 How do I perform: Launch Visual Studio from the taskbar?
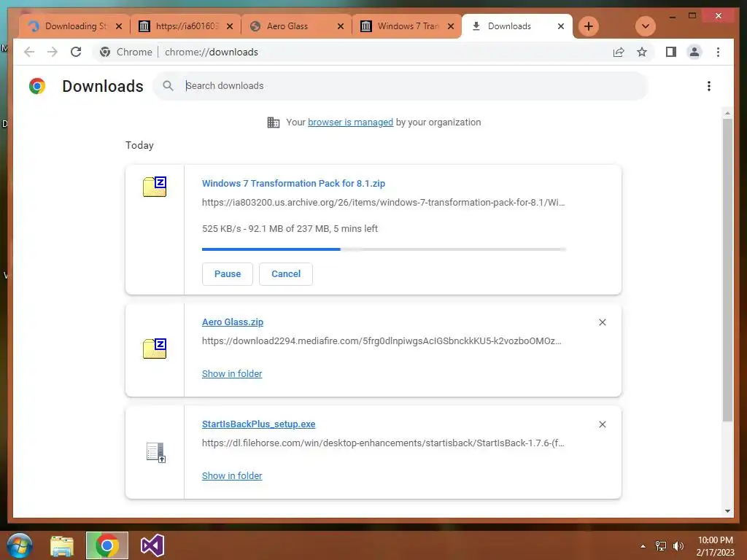point(152,545)
